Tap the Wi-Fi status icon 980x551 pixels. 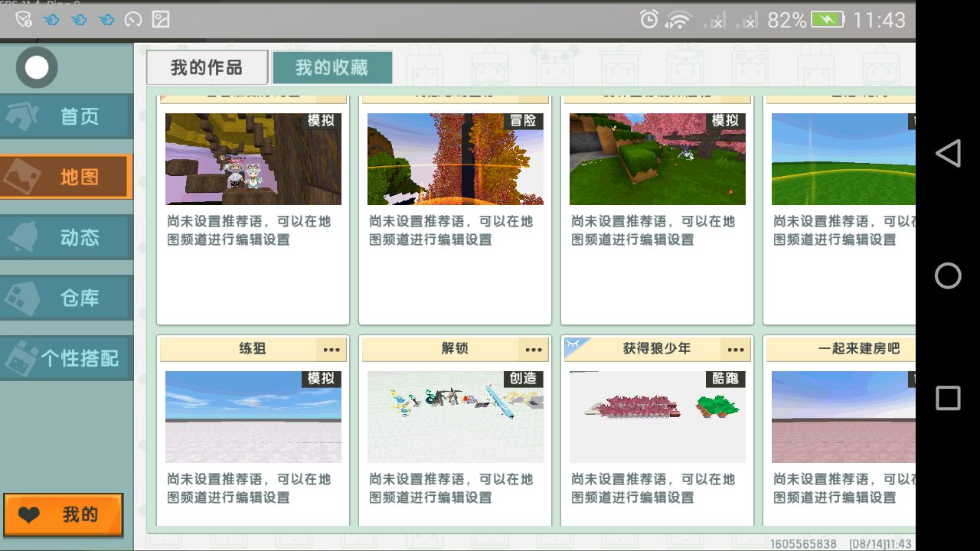(x=678, y=21)
